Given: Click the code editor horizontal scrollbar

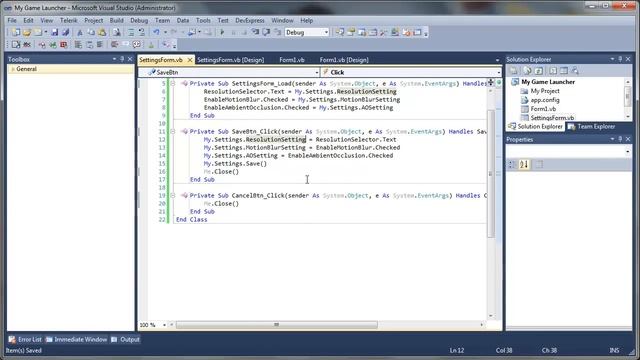Looking at the screenshot, I should [277, 325].
